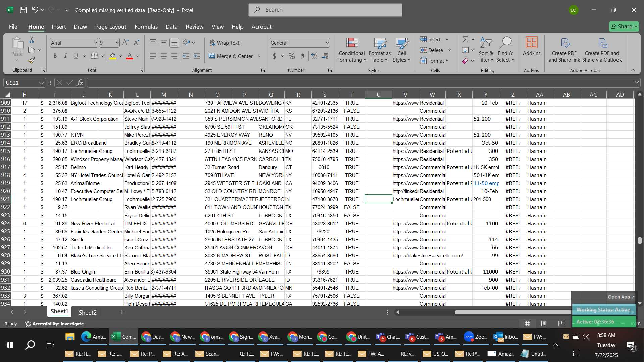Viewport: 644px width, 362px height.
Task: Click Create PDF and Share via Outlook
Action: [602, 50]
